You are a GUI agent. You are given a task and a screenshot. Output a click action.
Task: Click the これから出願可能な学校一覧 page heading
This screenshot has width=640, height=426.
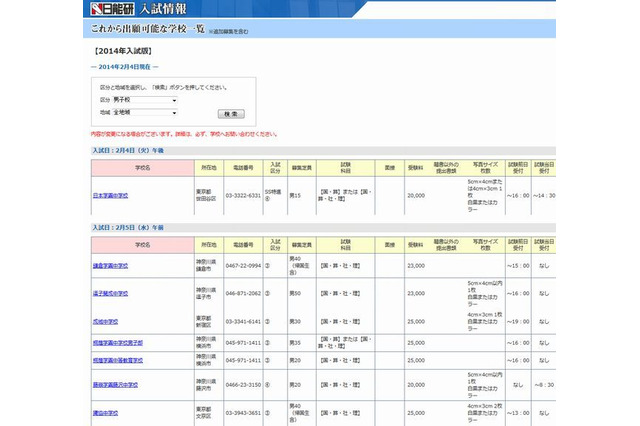pyautogui.click(x=147, y=29)
